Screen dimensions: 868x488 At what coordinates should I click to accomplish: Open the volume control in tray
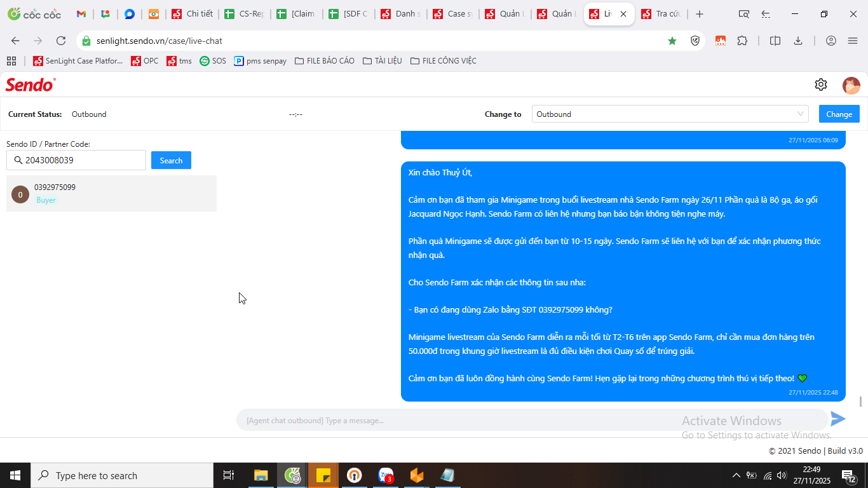click(x=782, y=475)
